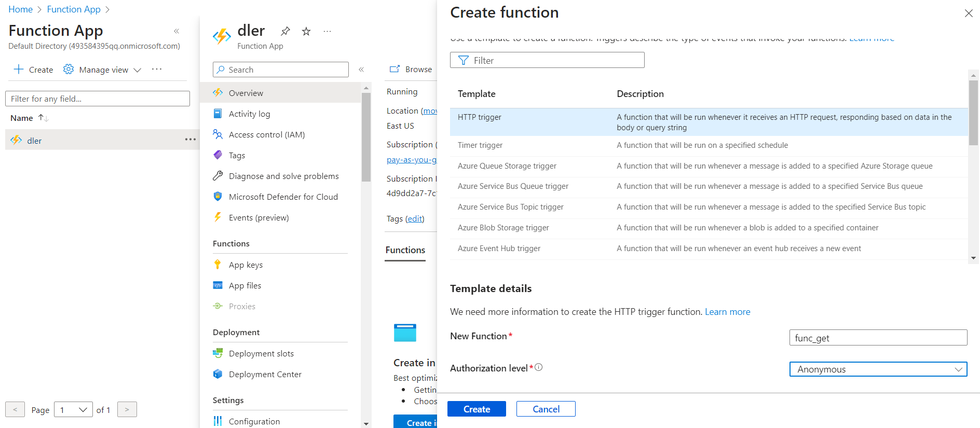This screenshot has height=428, width=980.
Task: Click the New Function name field
Action: pos(878,338)
